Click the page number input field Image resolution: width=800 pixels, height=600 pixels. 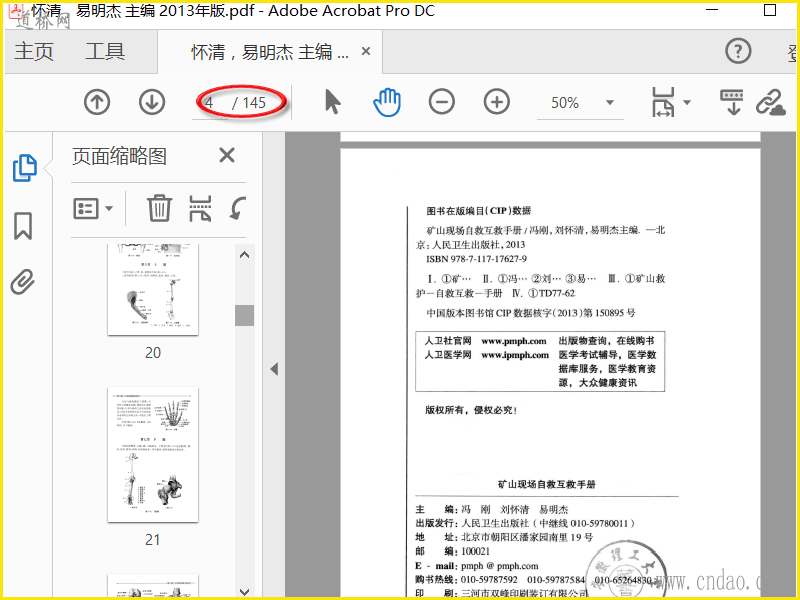pyautogui.click(x=210, y=103)
